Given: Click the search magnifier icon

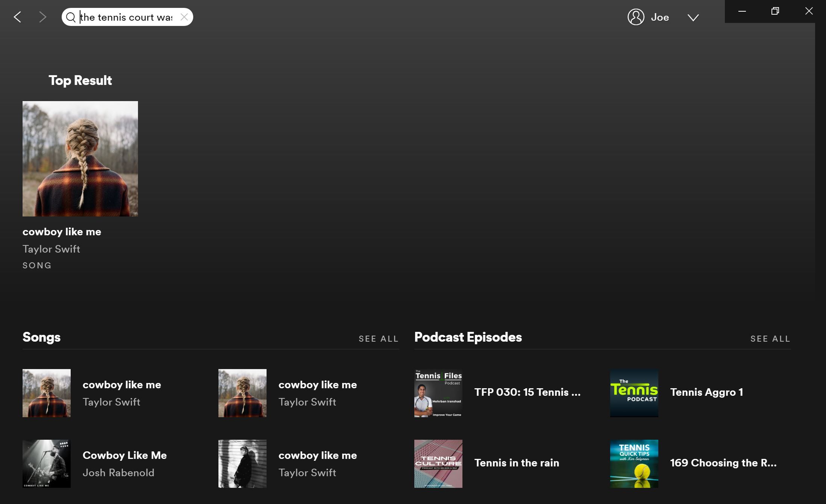Looking at the screenshot, I should click(x=71, y=17).
